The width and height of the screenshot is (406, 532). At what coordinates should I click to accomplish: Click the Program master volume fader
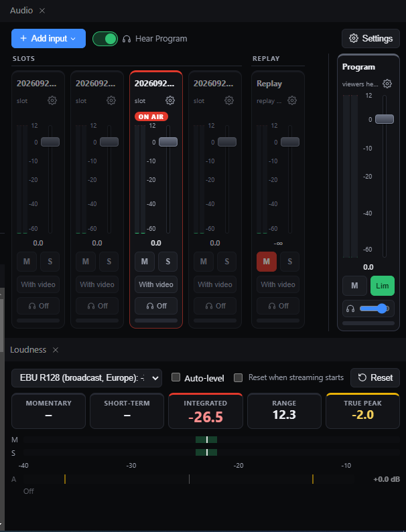click(x=385, y=119)
